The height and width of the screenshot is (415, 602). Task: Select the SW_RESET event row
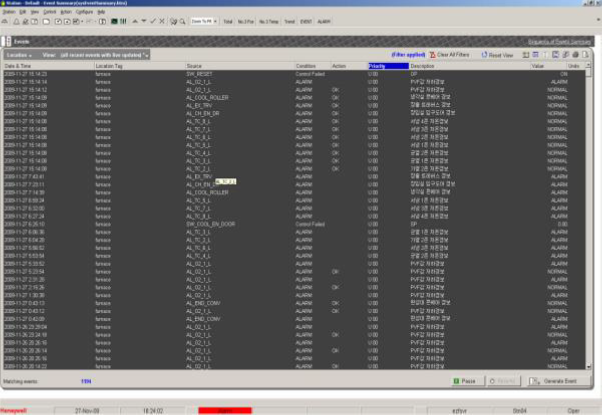click(294, 74)
